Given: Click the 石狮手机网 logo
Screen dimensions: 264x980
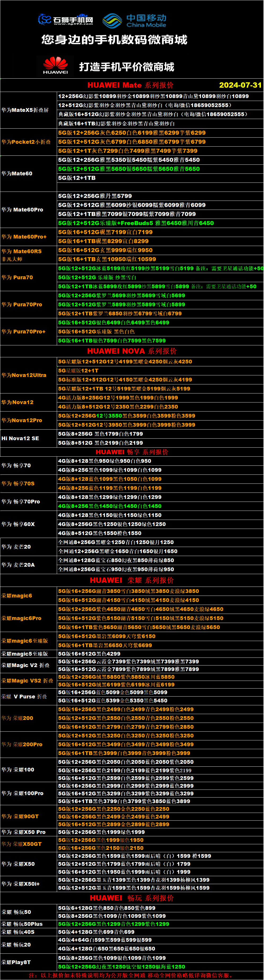Looking at the screenshot, I should (x=65, y=19).
